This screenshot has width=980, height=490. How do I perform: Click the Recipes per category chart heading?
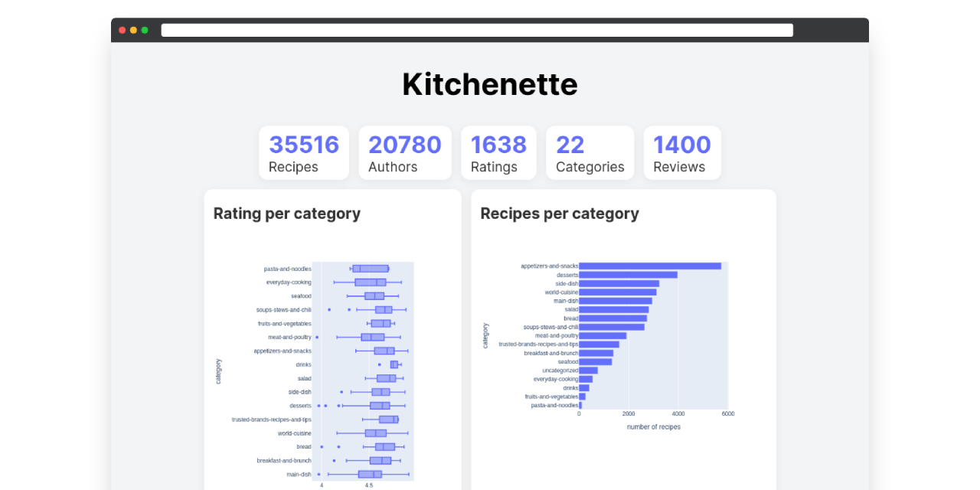coord(559,214)
